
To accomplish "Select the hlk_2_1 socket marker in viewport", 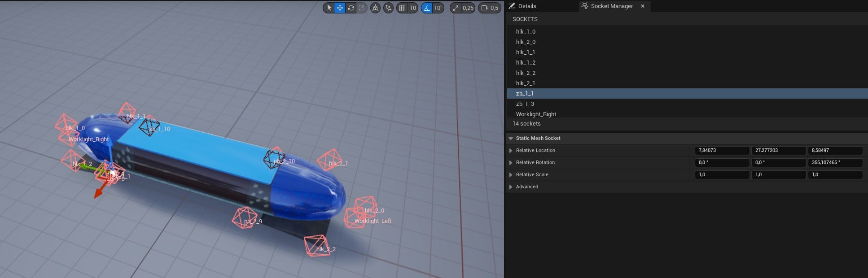I will (330, 160).
